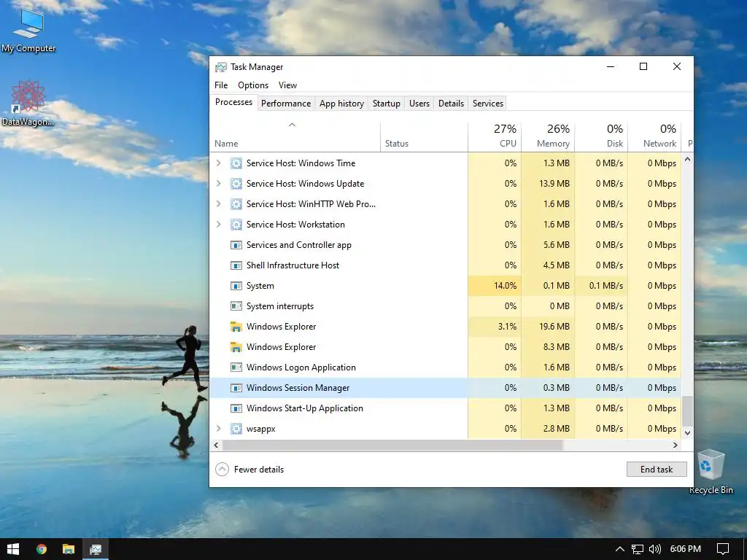Switch to the Details tab
This screenshot has width=747, height=560.
point(451,104)
